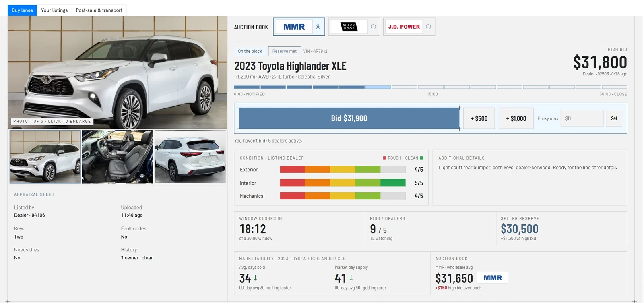Enlarge the main Highlander photo

(x=118, y=72)
